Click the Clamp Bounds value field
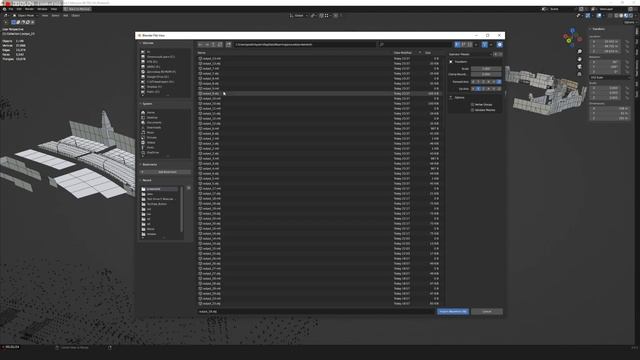 (486, 74)
